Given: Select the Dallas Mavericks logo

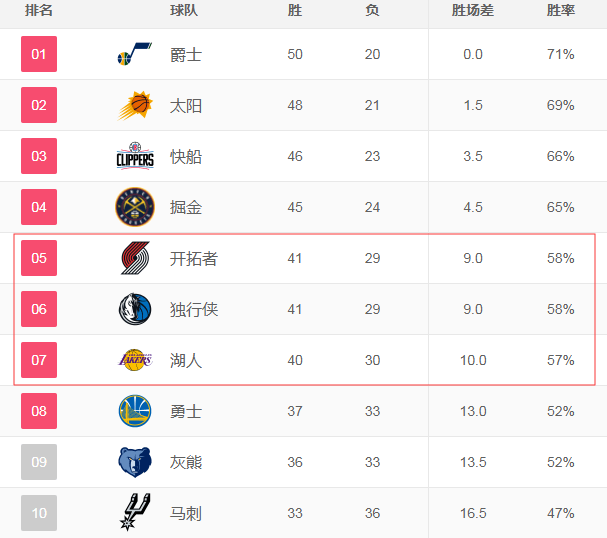Looking at the screenshot, I should point(135,309).
